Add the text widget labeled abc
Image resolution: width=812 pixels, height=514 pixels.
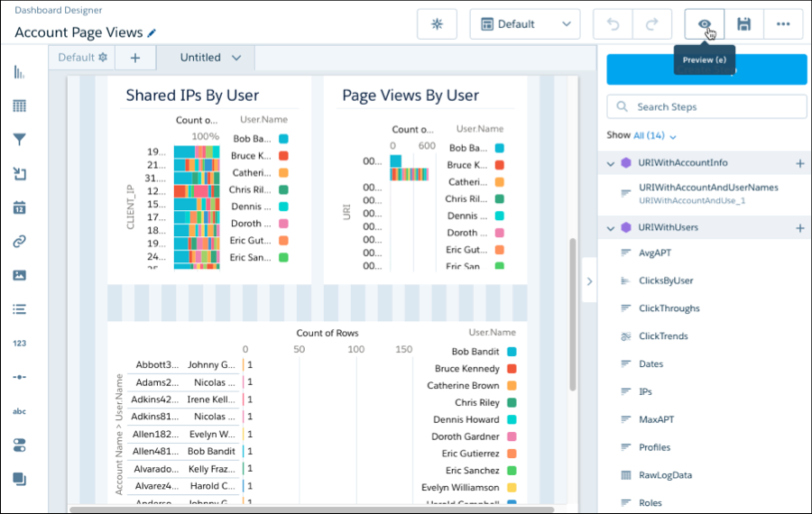click(19, 411)
